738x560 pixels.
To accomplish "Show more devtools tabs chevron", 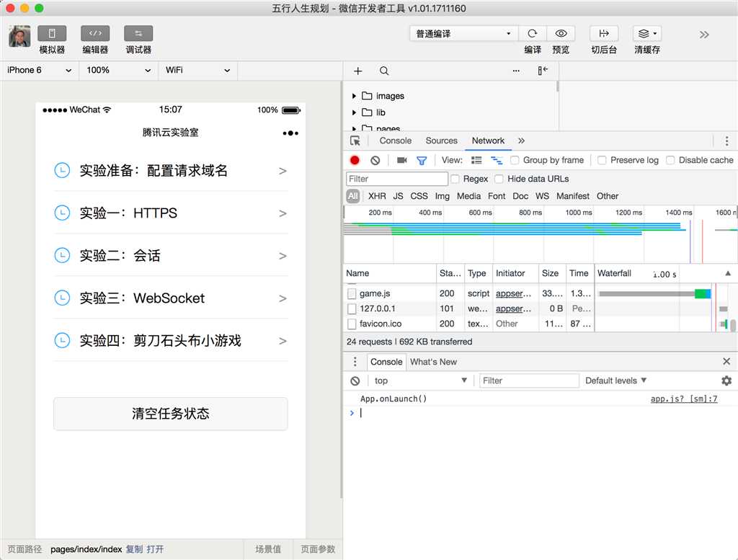I will pyautogui.click(x=521, y=141).
